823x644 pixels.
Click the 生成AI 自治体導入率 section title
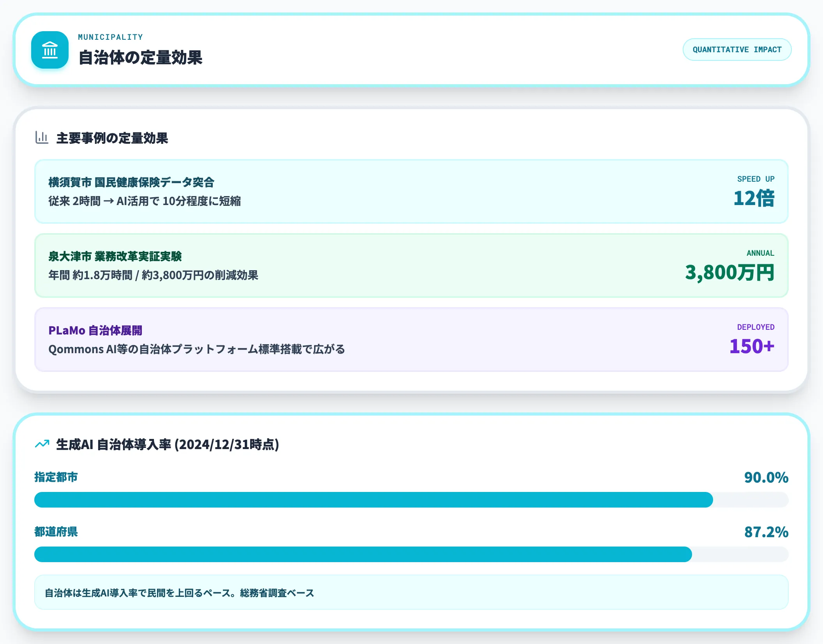(x=168, y=444)
